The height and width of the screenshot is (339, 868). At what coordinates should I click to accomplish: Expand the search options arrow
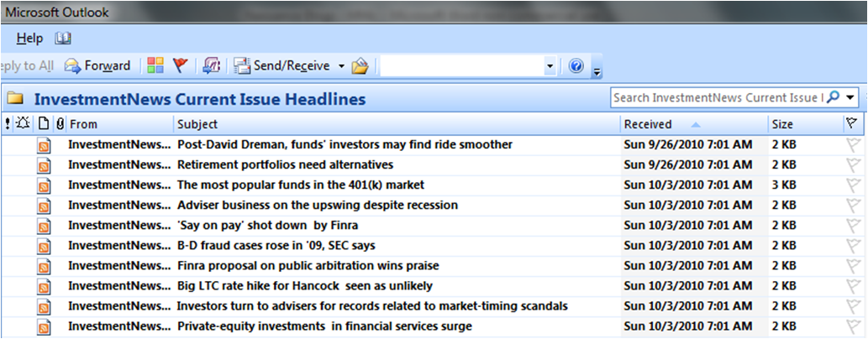pos(850,97)
